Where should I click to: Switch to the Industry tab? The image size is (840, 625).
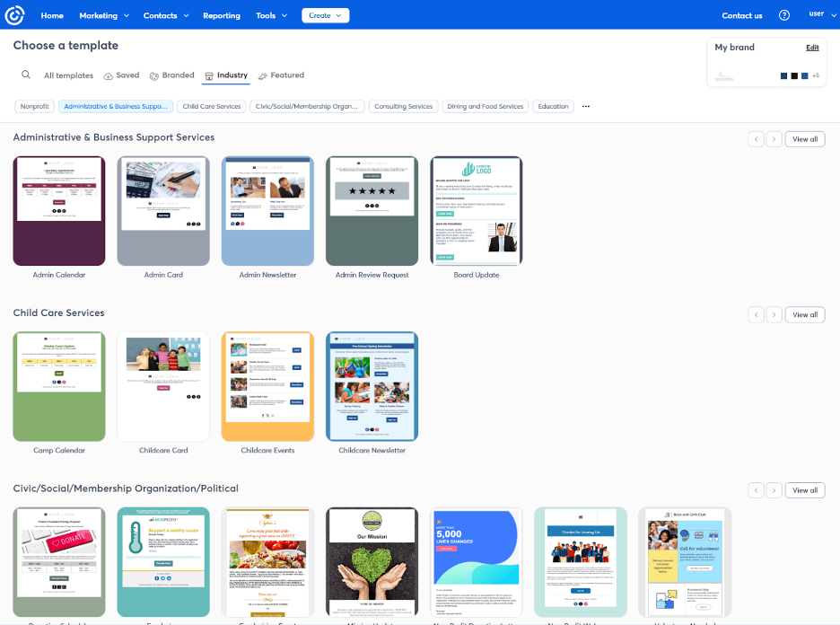(226, 75)
